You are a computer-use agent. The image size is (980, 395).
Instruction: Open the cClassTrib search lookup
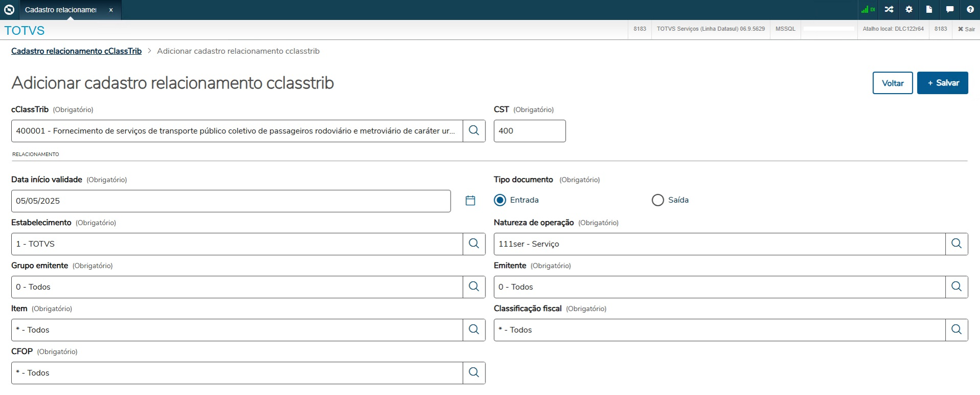pos(474,131)
